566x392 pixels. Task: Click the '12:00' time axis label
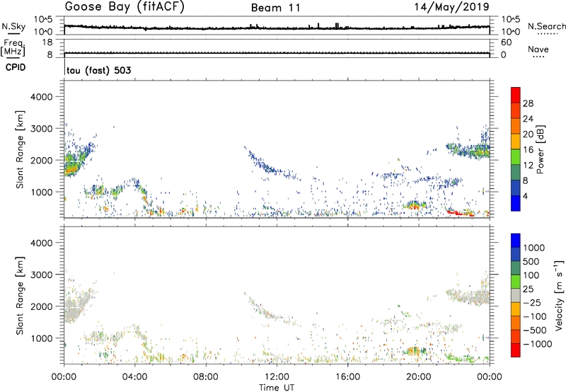point(277,377)
